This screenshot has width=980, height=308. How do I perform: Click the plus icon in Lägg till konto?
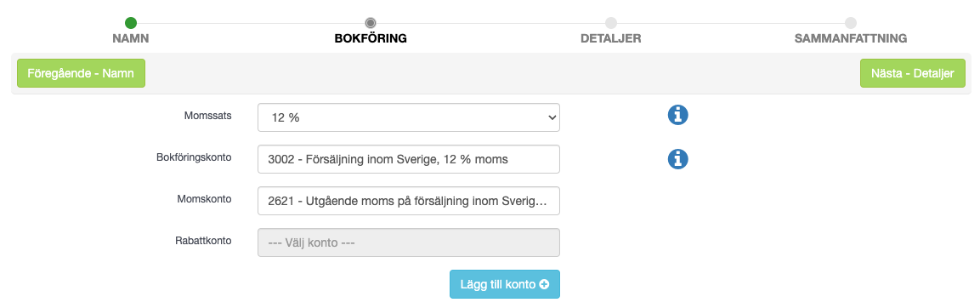tap(544, 284)
